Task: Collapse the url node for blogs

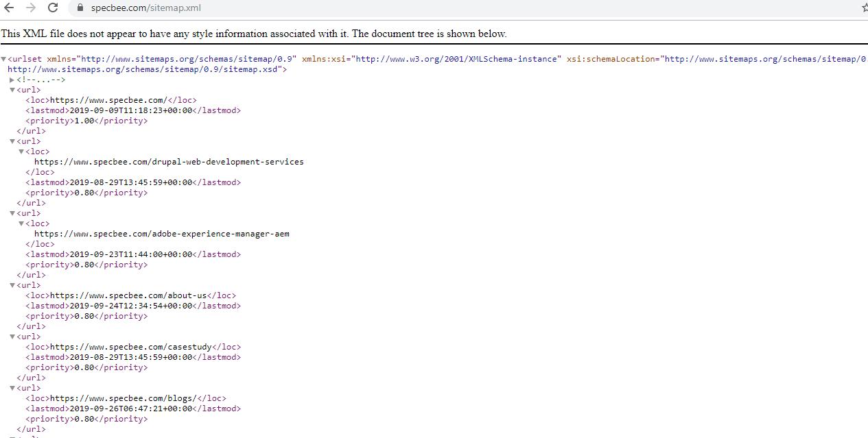Action: coord(12,388)
